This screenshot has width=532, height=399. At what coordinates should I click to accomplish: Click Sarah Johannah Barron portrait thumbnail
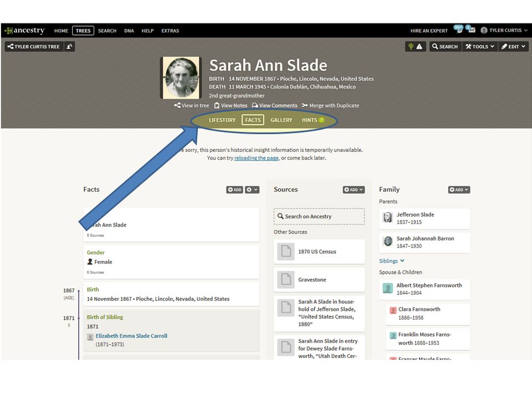(388, 241)
